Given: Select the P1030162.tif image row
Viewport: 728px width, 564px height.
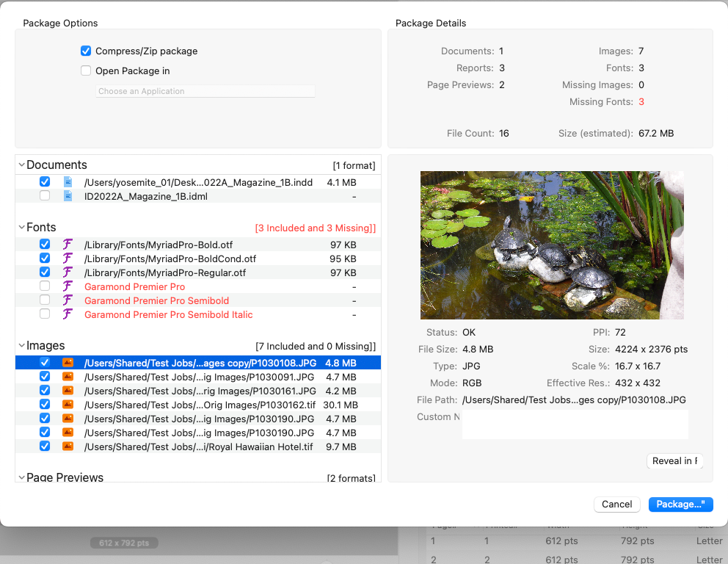Looking at the screenshot, I should click(x=198, y=405).
